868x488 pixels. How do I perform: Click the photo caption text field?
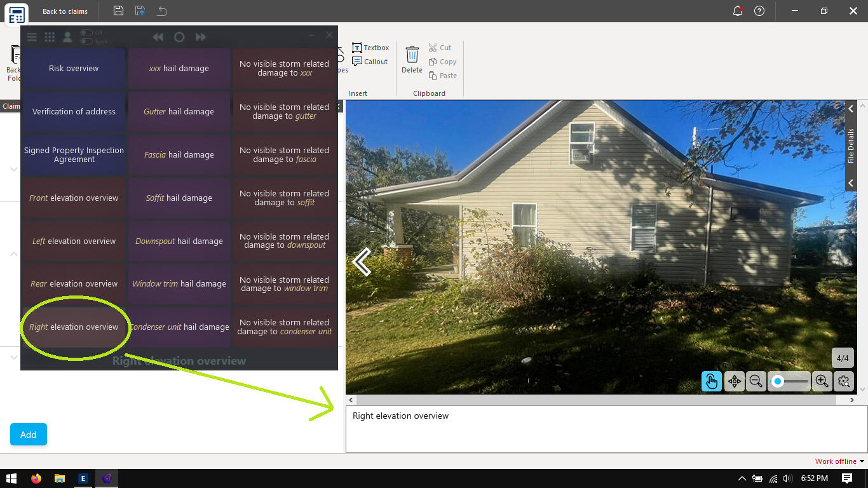pos(606,430)
